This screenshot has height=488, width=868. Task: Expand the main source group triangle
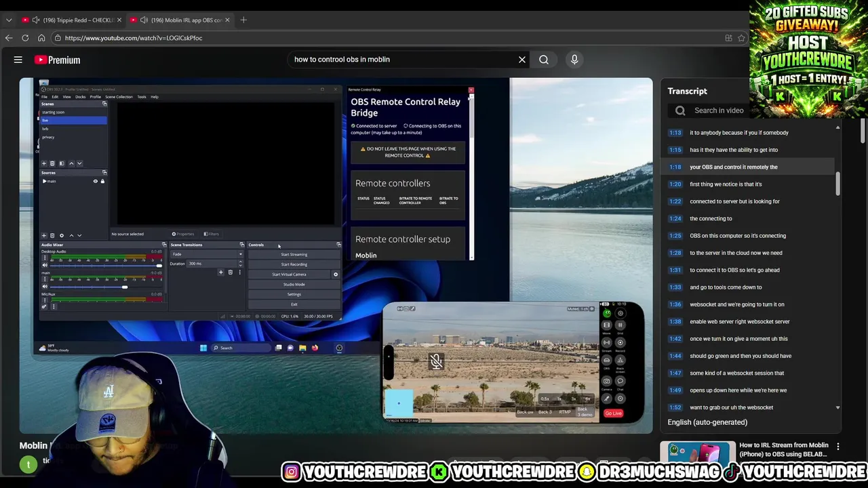pyautogui.click(x=44, y=181)
